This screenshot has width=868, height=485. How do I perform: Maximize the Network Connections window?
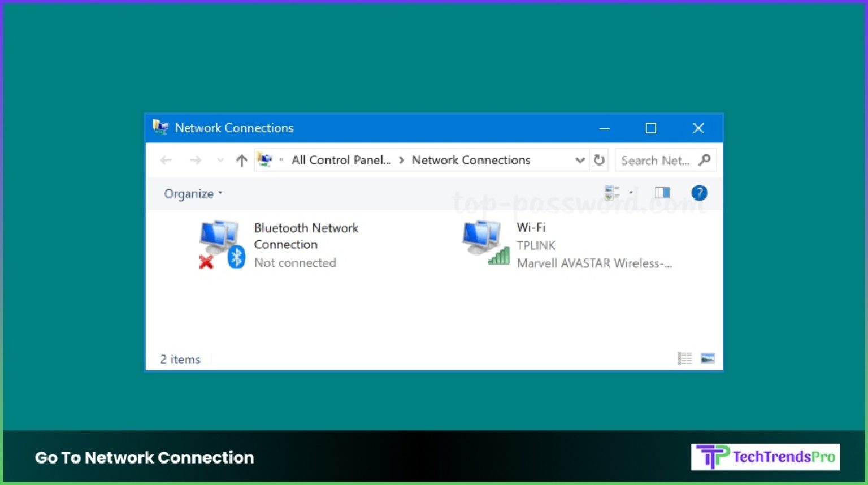click(651, 128)
